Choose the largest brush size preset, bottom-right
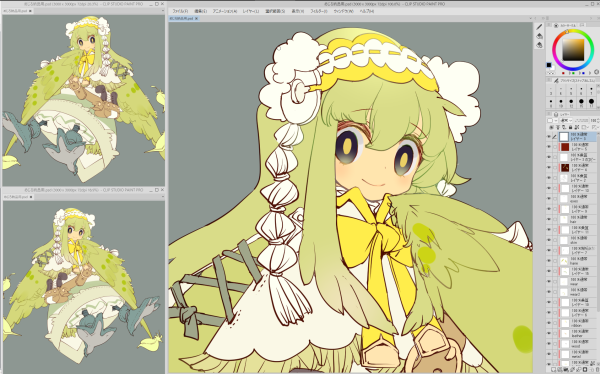This screenshot has height=374, width=600. (x=591, y=103)
